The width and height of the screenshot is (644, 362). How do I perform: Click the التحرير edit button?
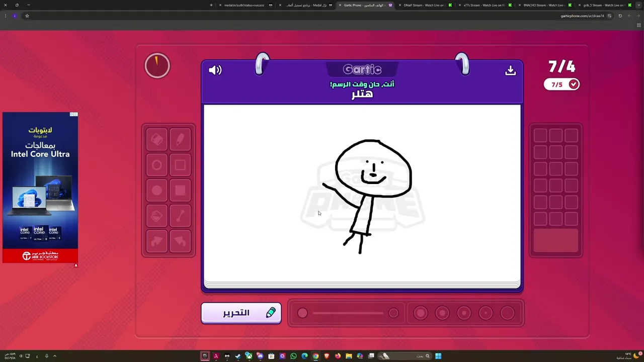point(241,313)
